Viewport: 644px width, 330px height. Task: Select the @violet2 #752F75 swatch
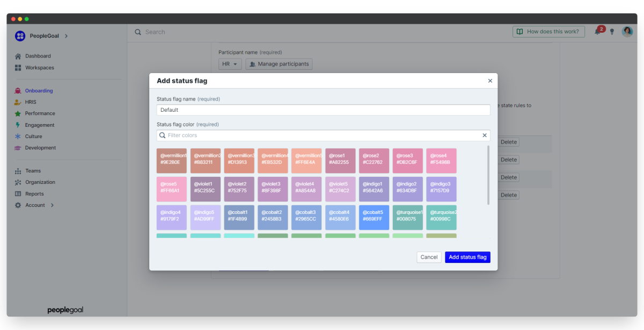click(x=239, y=189)
